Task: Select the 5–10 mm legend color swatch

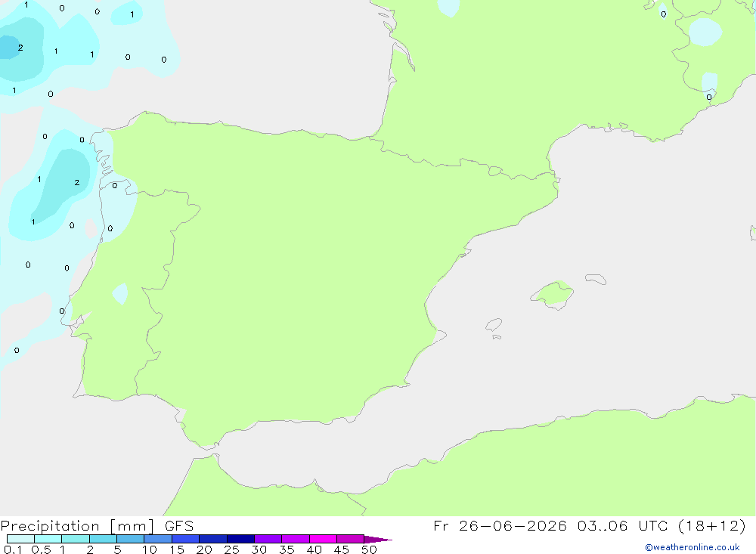Action: click(130, 539)
